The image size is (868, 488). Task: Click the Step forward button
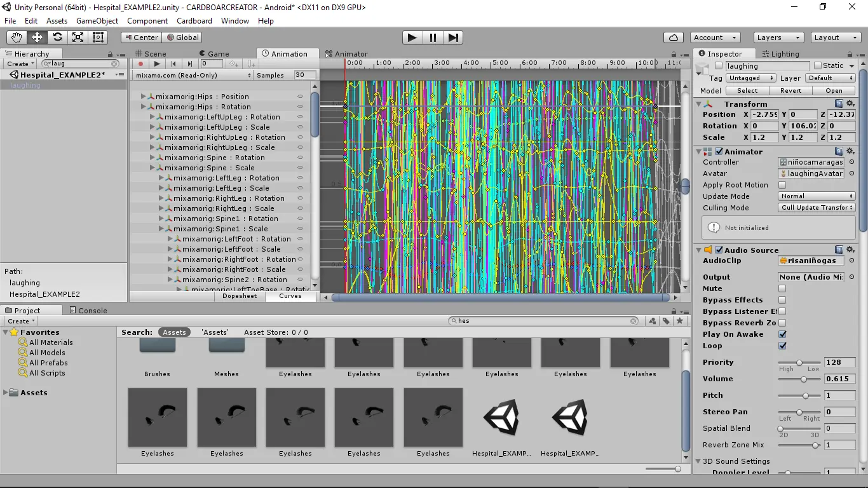pos(452,37)
